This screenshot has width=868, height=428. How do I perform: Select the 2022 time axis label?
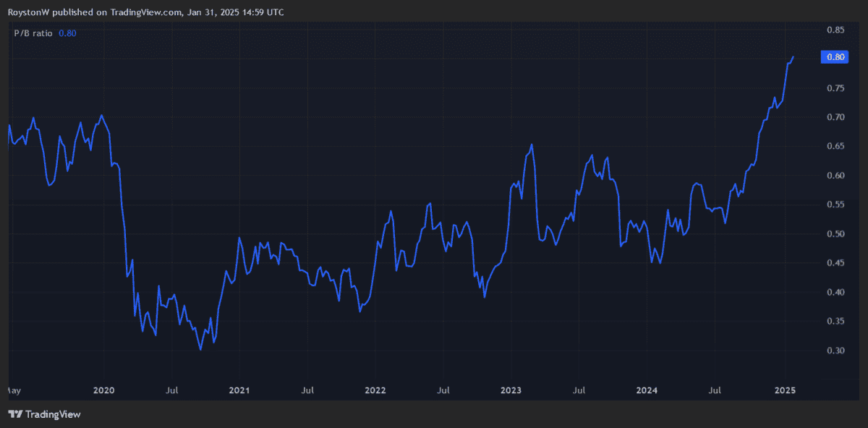(375, 391)
